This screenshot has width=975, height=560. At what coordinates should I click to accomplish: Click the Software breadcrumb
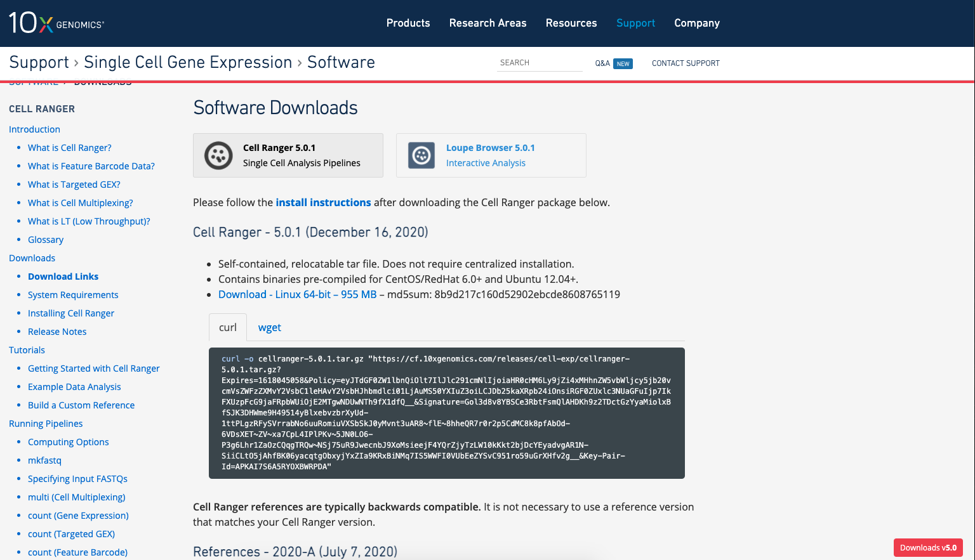pos(341,62)
